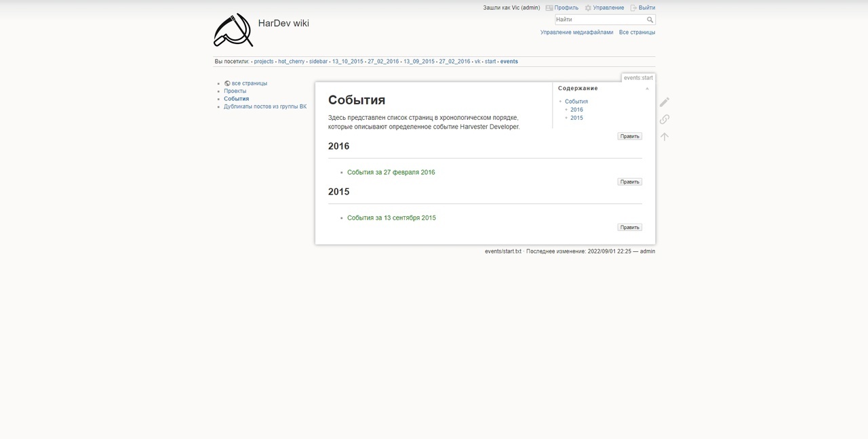
Task: Click the Управление gear icon
Action: click(588, 8)
